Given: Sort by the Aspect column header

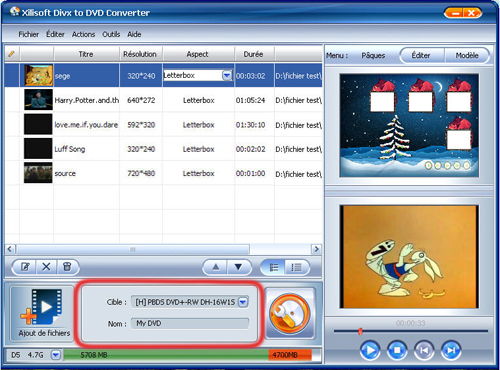Looking at the screenshot, I should click(x=198, y=54).
